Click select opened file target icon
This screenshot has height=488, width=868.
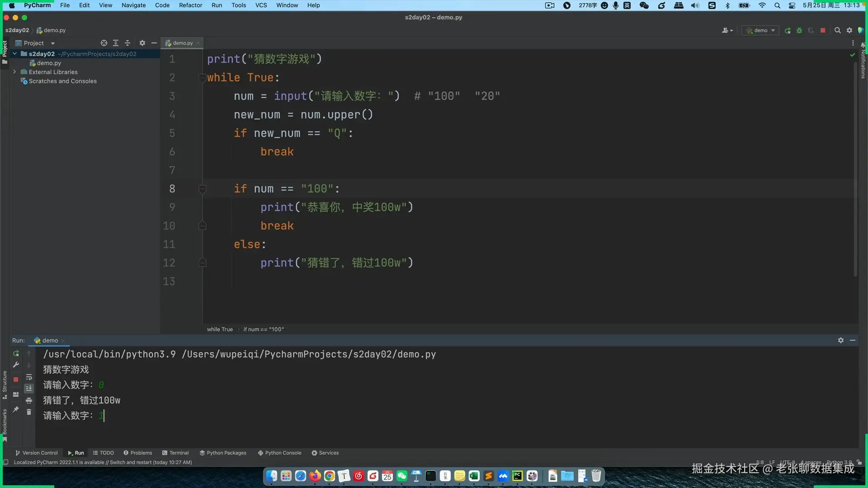point(104,43)
